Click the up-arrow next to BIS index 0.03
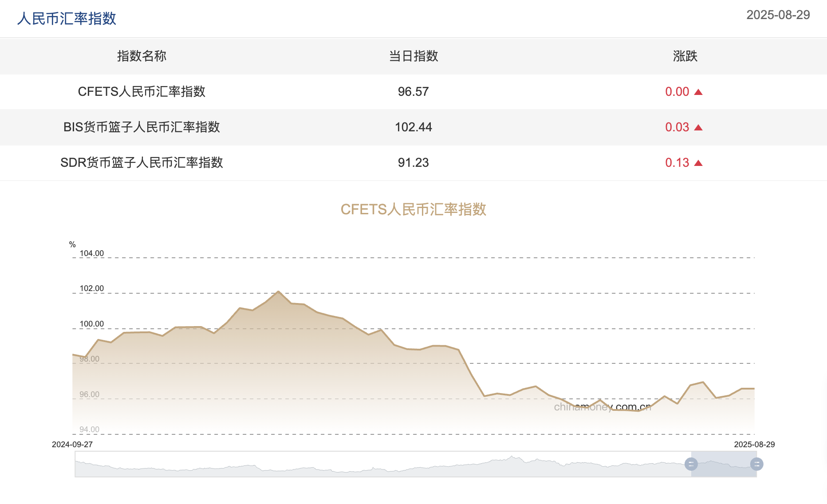This screenshot has height=504, width=827. coord(698,127)
